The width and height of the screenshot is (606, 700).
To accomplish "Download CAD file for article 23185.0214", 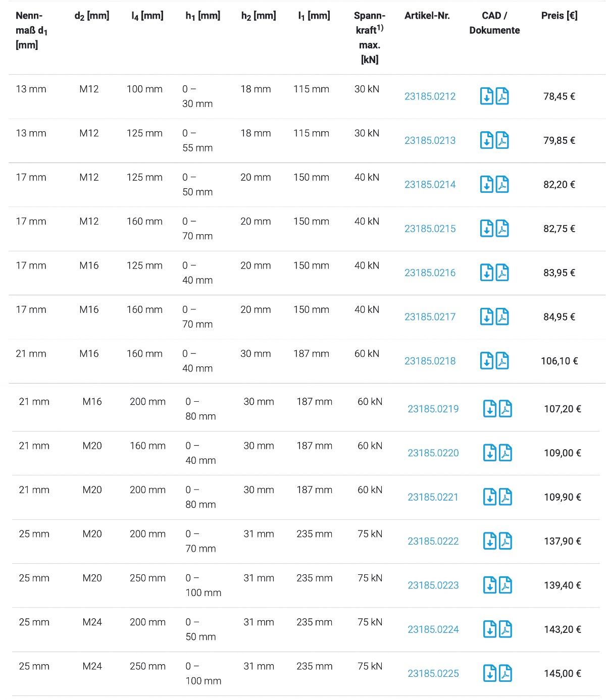I will [x=486, y=184].
